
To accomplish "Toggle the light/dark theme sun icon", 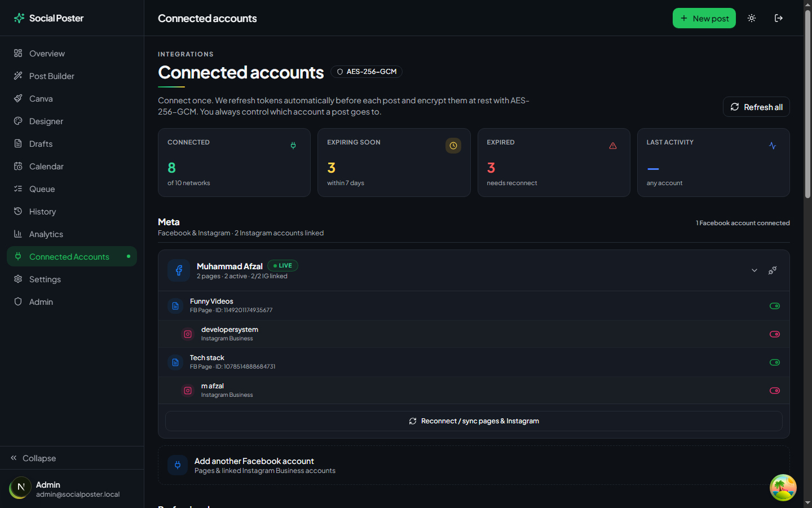I will click(x=752, y=18).
